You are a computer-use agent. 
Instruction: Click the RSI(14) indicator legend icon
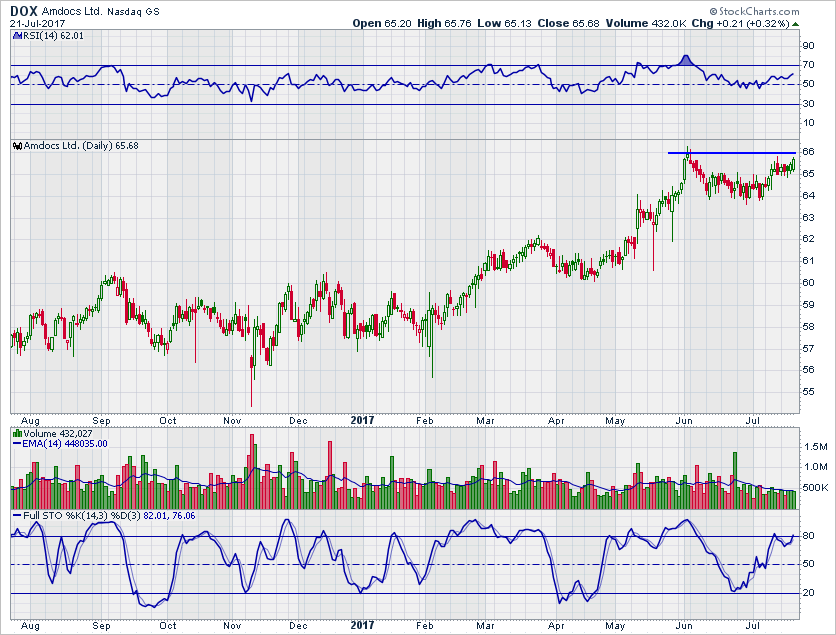(x=16, y=36)
